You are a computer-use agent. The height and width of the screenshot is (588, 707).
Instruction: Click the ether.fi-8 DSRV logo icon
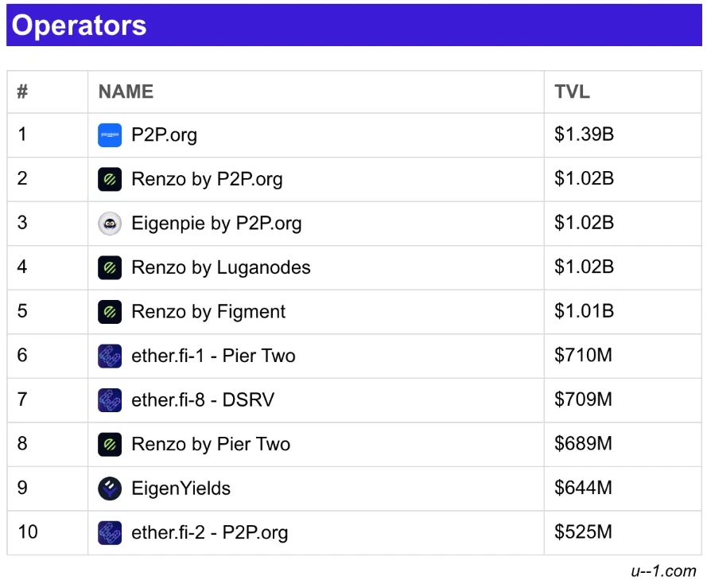tap(110, 400)
